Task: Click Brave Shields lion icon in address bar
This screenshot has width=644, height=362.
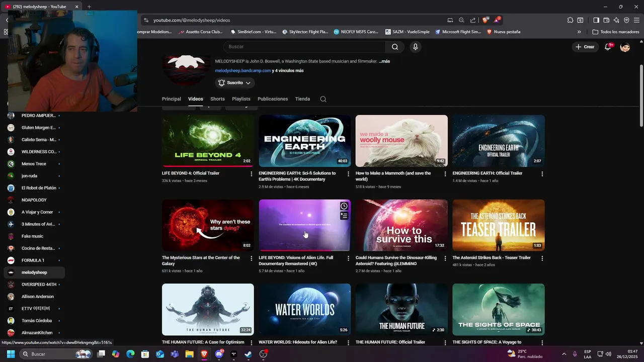Action: pos(485,20)
